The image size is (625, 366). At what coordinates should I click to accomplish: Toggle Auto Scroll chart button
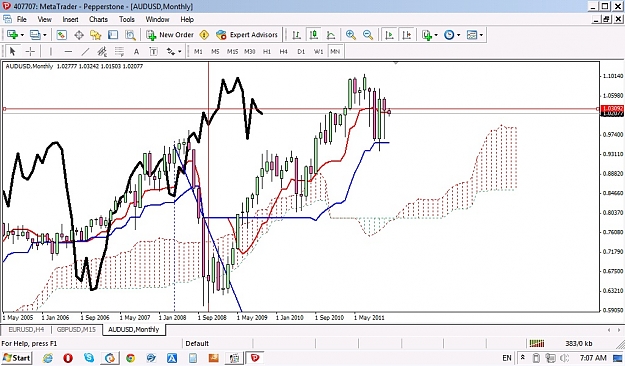[389, 35]
